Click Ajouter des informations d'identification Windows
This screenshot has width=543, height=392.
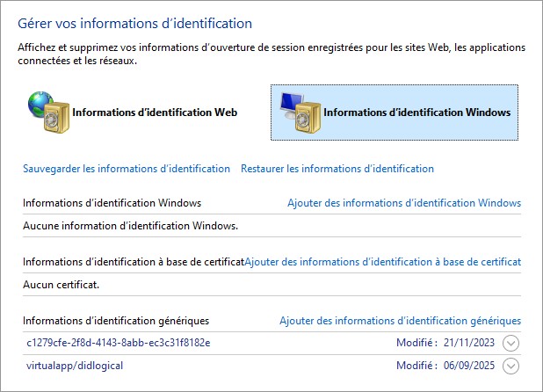pos(404,203)
